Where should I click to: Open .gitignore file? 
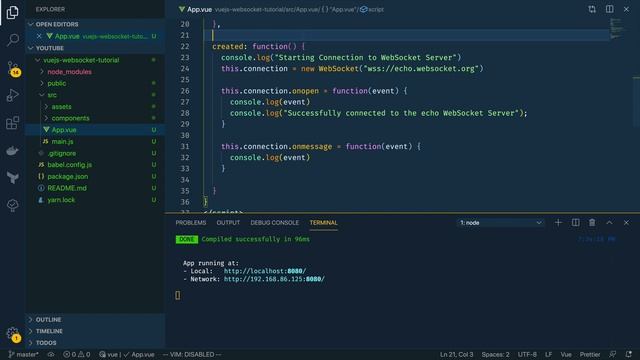pos(96,153)
